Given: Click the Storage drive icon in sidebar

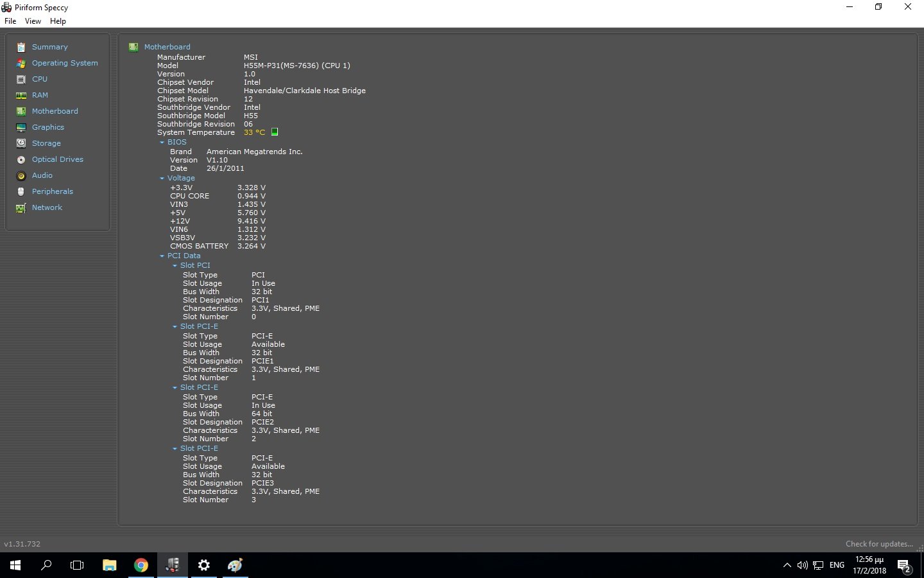Looking at the screenshot, I should [21, 143].
